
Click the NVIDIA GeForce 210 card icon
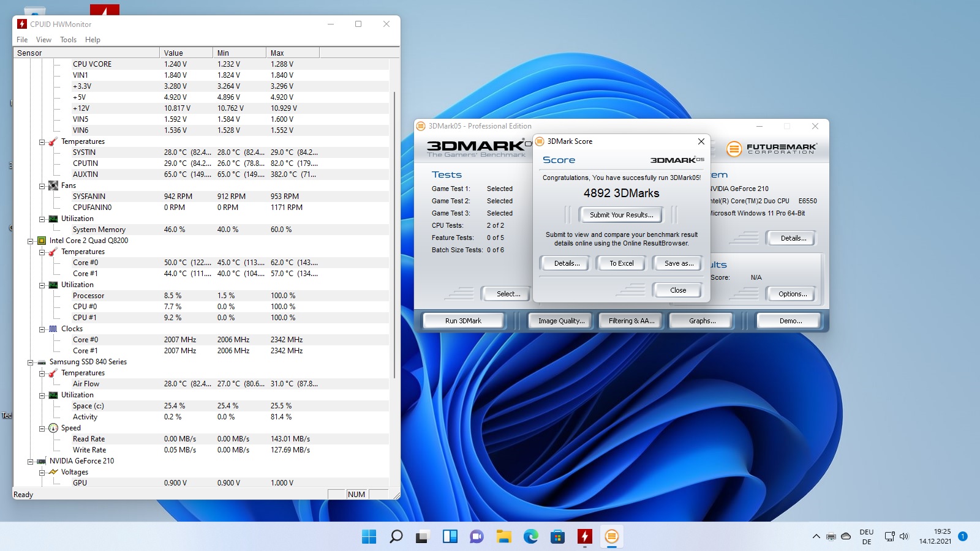click(x=42, y=461)
